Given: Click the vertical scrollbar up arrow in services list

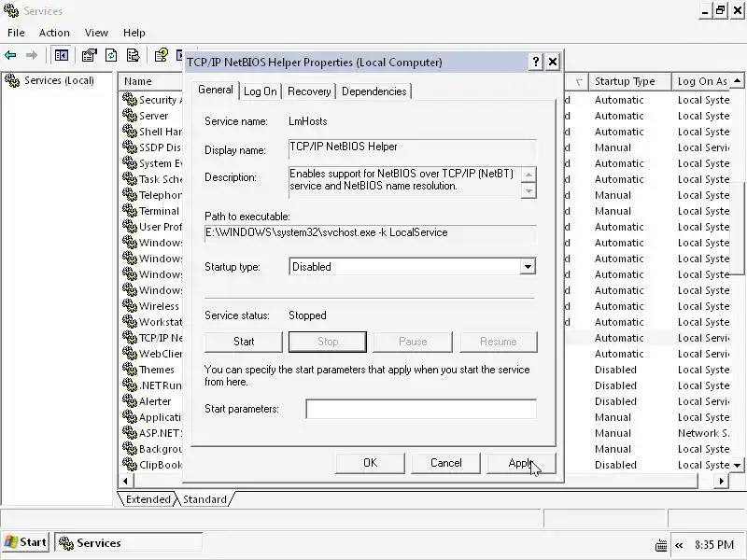Looking at the screenshot, I should tap(737, 80).
